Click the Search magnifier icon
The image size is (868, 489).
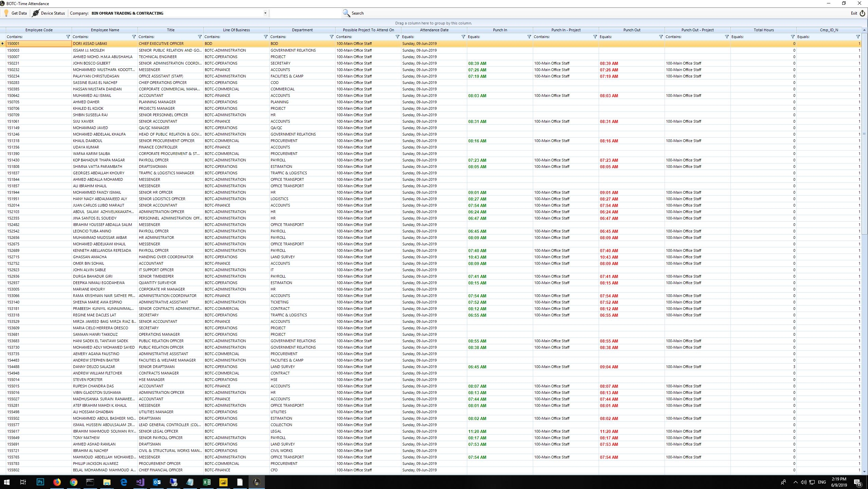pos(346,13)
